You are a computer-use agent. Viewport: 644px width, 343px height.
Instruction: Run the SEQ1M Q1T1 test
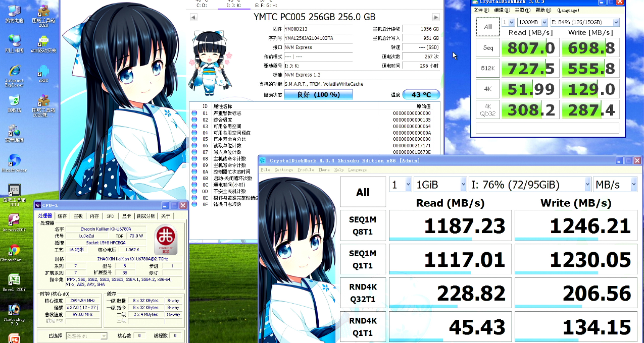(363, 259)
